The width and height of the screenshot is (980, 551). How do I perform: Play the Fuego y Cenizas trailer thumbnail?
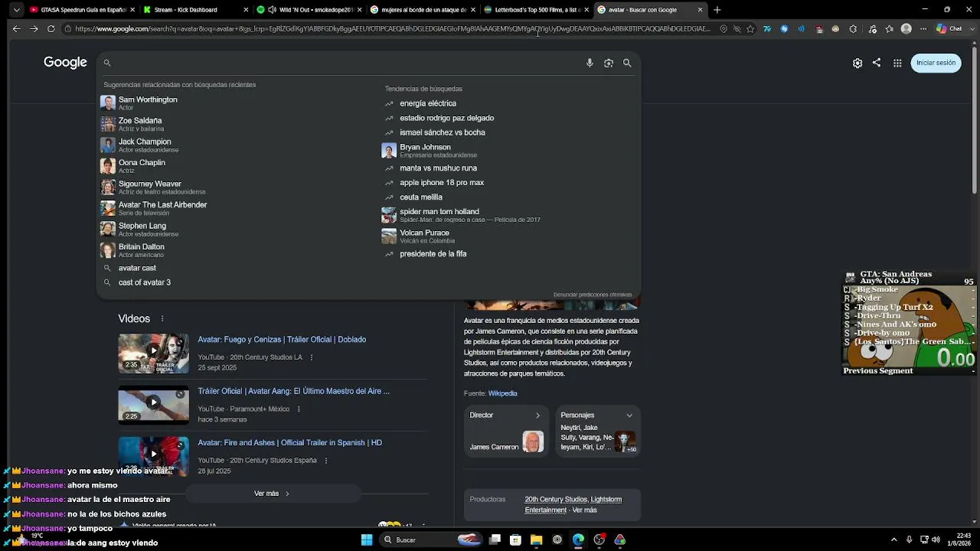pos(153,353)
